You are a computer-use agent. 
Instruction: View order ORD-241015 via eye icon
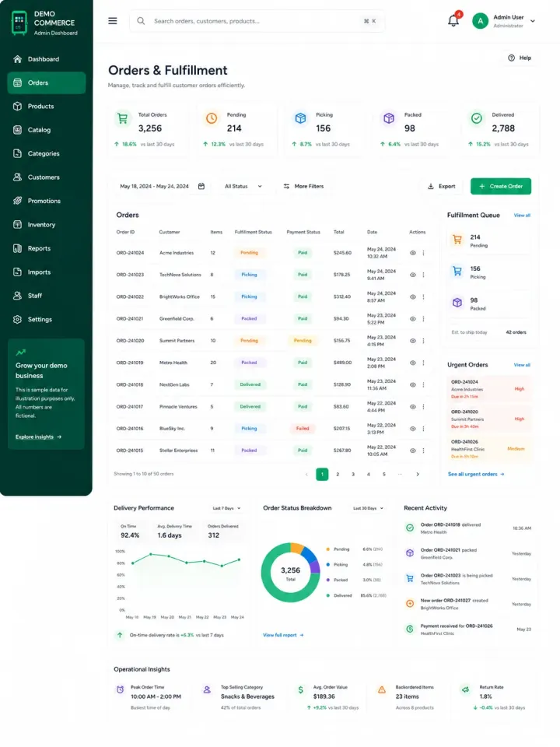pos(413,451)
